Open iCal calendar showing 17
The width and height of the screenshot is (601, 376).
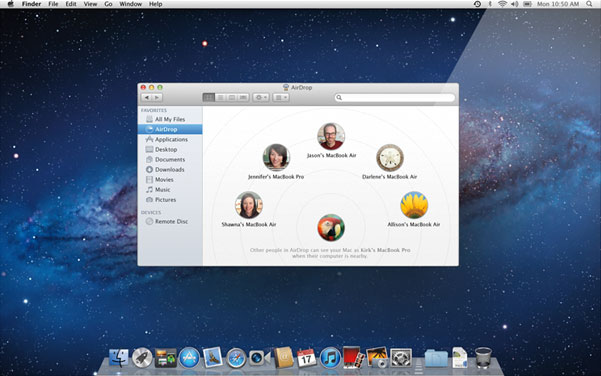coord(307,358)
